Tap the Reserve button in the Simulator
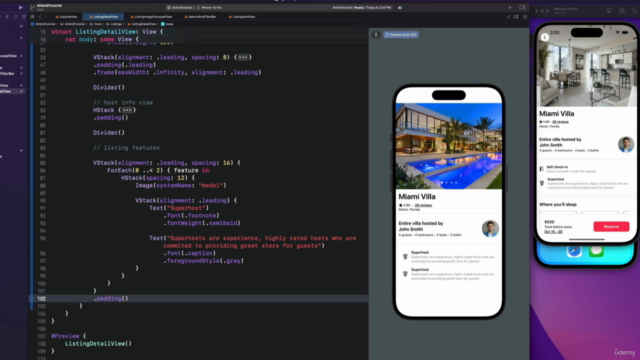 [x=611, y=227]
